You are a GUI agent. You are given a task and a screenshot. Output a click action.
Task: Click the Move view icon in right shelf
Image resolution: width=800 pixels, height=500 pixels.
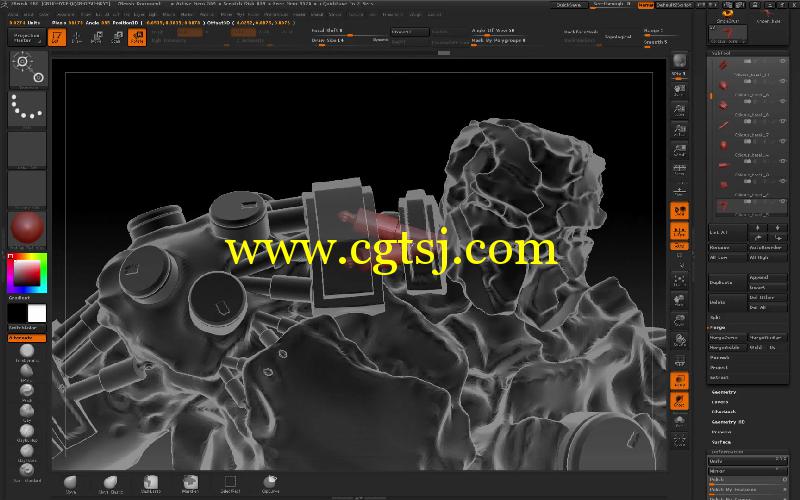[679, 301]
